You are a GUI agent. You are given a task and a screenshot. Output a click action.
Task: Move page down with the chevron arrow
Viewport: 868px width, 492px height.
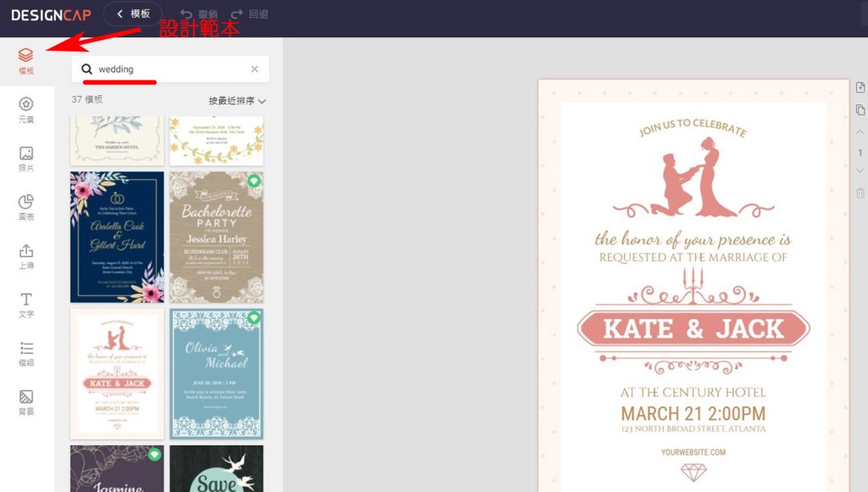860,171
